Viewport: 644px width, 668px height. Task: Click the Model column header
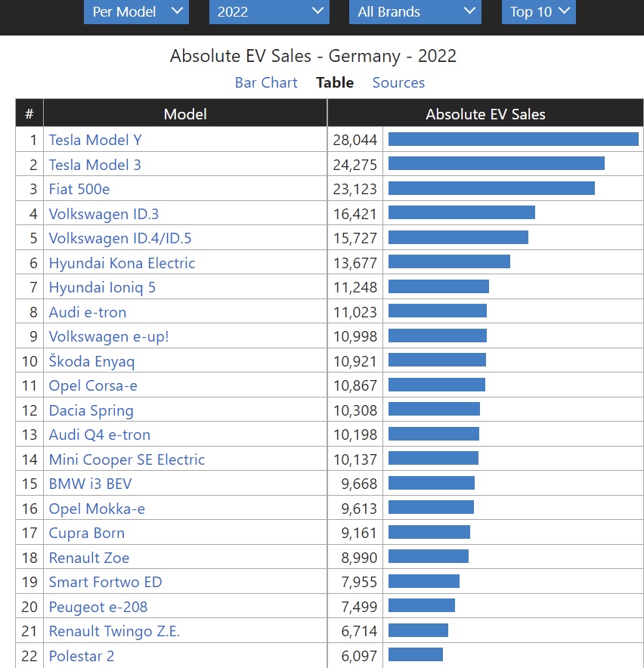pos(185,113)
